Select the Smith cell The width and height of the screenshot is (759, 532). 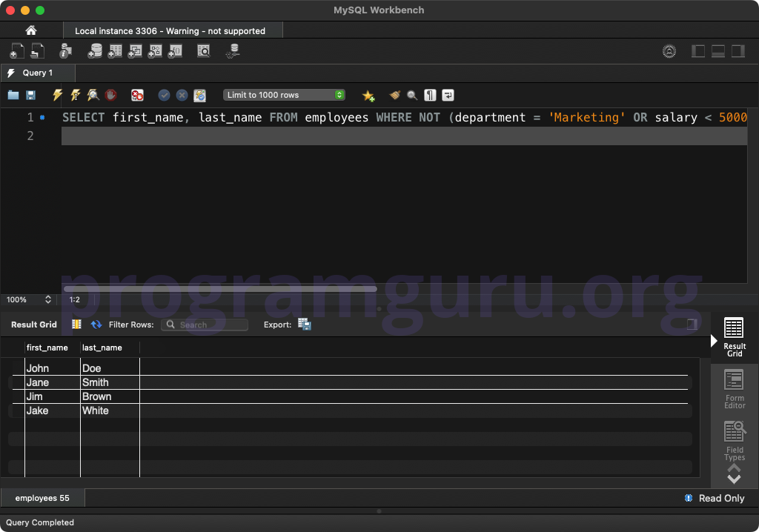(110, 382)
